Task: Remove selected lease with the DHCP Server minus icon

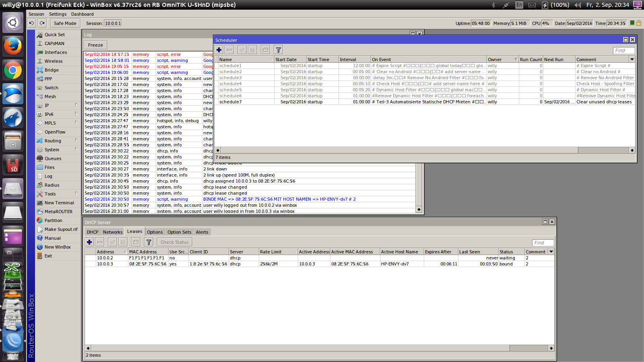Action: 100,242
